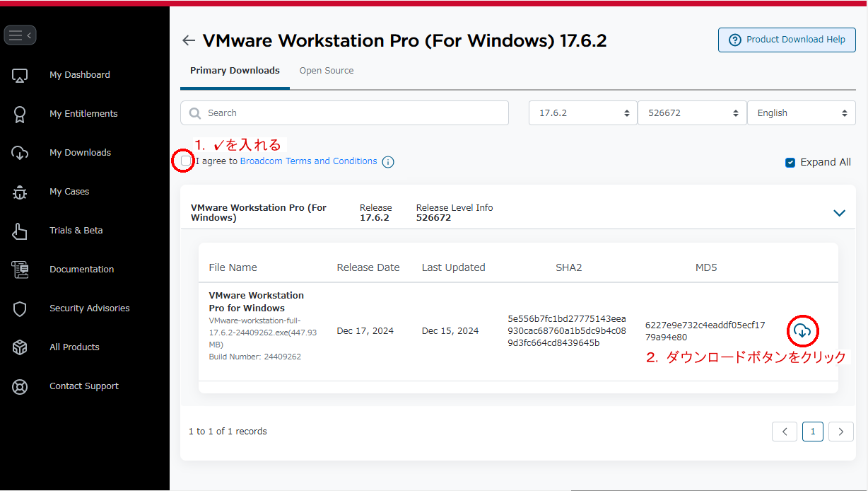868x491 pixels.
Task: Click the page title VMware Workstation Pro 17.6.2
Action: 405,40
